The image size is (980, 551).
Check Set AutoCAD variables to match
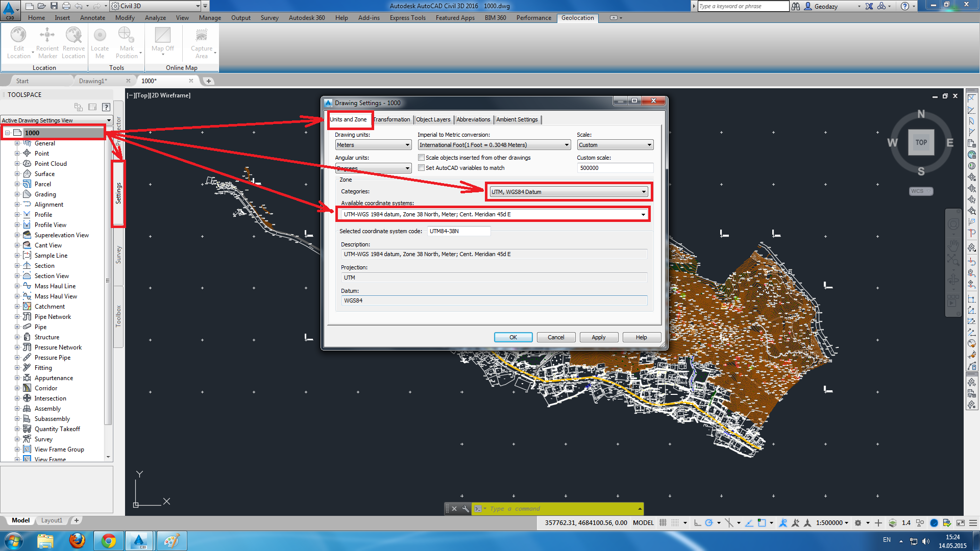[x=422, y=168]
